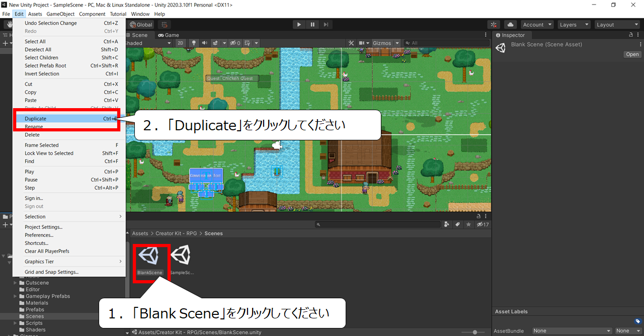This screenshot has height=336, width=644.
Task: Toggle hidden objects visibility icon
Action: [x=234, y=43]
